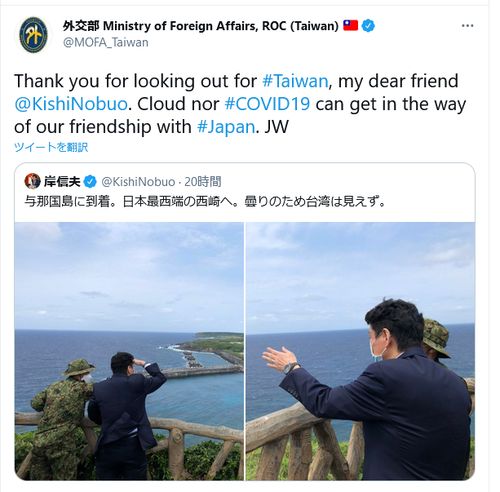This screenshot has width=500, height=492.
Task: View the left photo of two men at the railing
Action: click(129, 351)
